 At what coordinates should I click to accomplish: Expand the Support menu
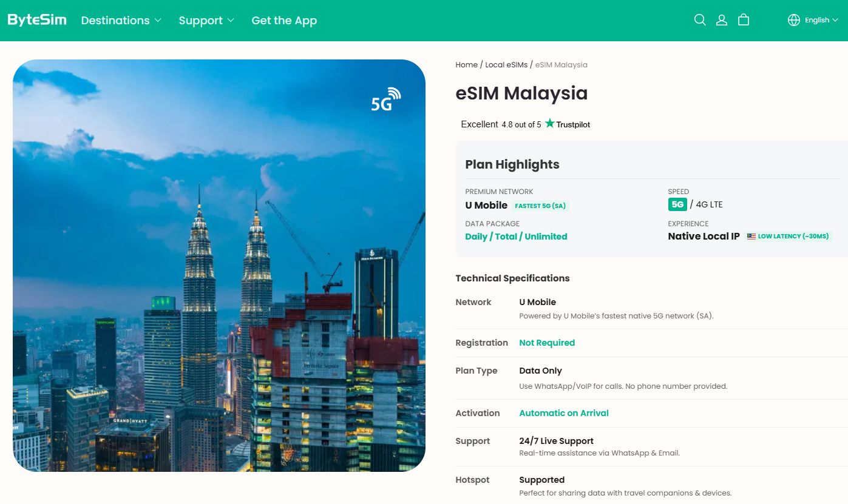[206, 20]
